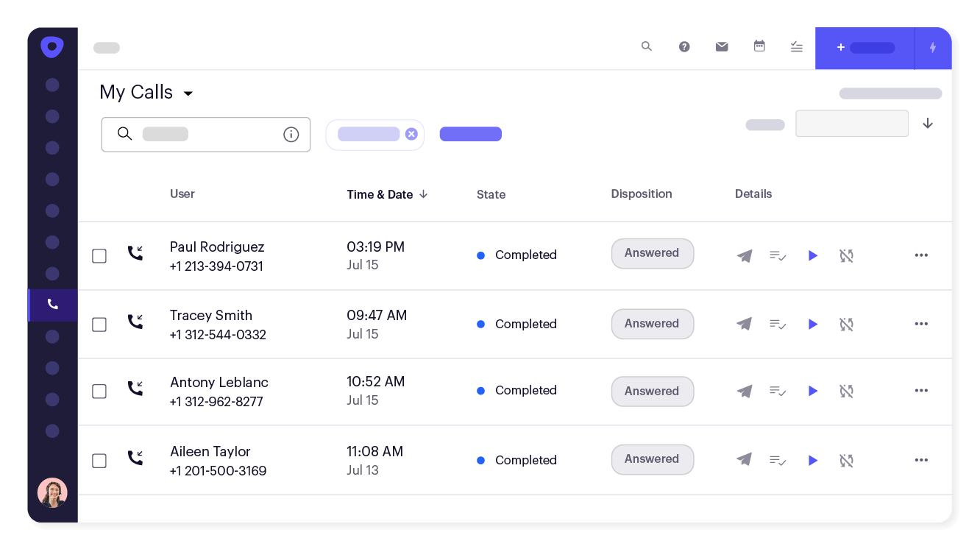Select Tracey Smith's row checkbox
980x549 pixels.
click(x=99, y=324)
